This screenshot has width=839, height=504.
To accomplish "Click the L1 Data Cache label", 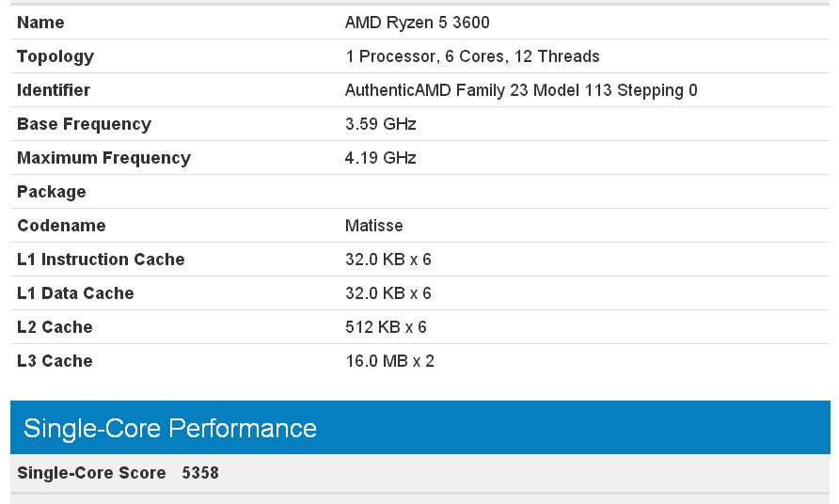I will (75, 292).
